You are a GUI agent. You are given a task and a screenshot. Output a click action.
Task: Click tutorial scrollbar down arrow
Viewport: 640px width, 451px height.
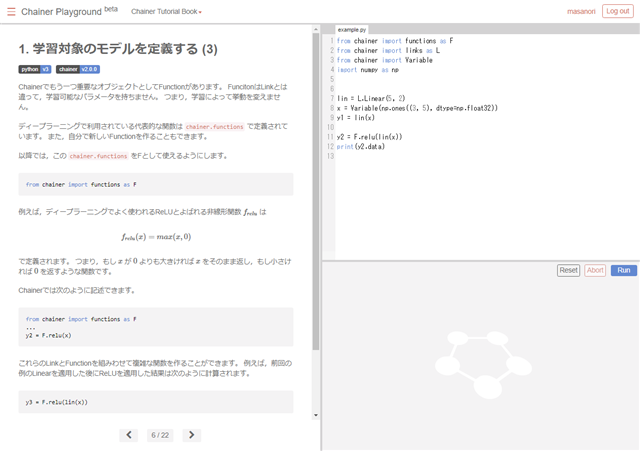(316, 415)
